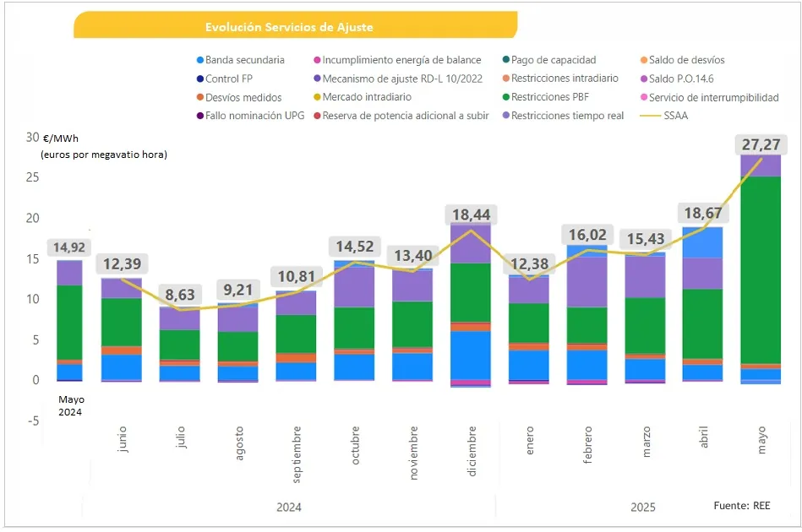Select Mecanismo de ajuste RD-L 10/2022 legend entry
802x532 pixels.
pos(398,79)
